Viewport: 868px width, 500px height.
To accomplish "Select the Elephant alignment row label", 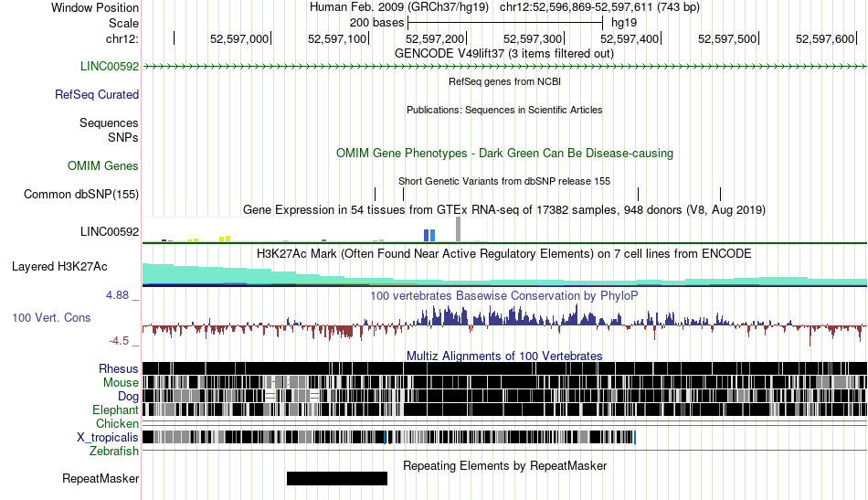I will (115, 410).
